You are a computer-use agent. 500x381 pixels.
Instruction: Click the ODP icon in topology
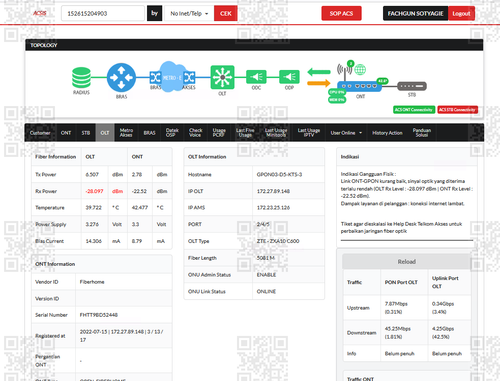[289, 77]
